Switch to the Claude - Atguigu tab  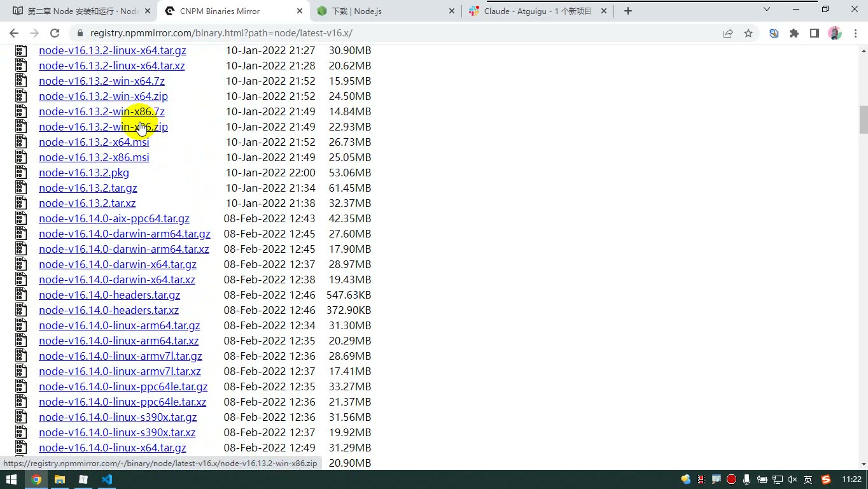click(x=538, y=11)
